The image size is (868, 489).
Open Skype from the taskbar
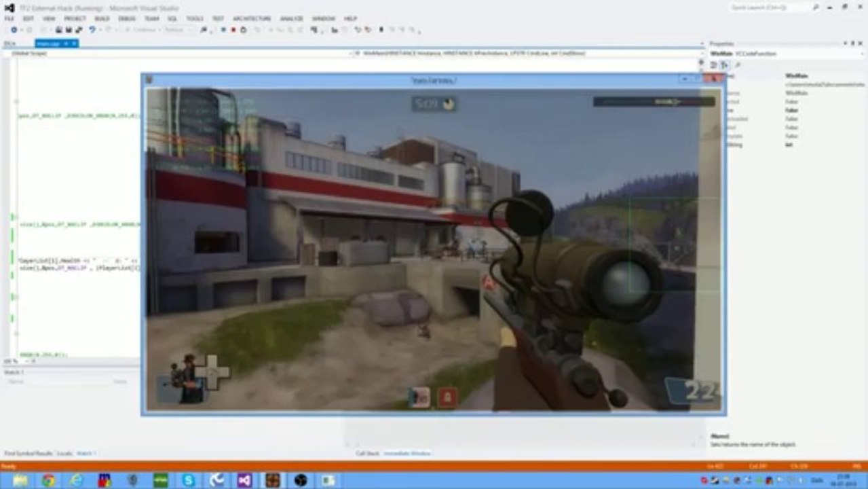(188, 480)
